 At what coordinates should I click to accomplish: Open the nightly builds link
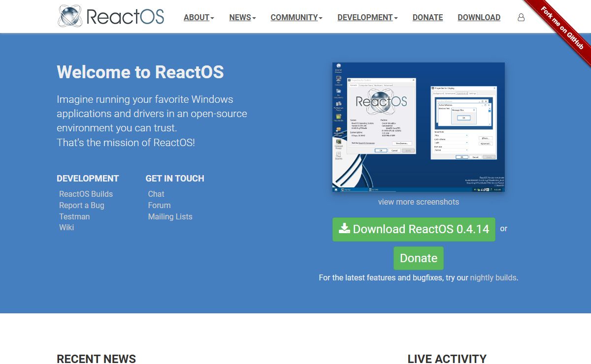tap(493, 278)
